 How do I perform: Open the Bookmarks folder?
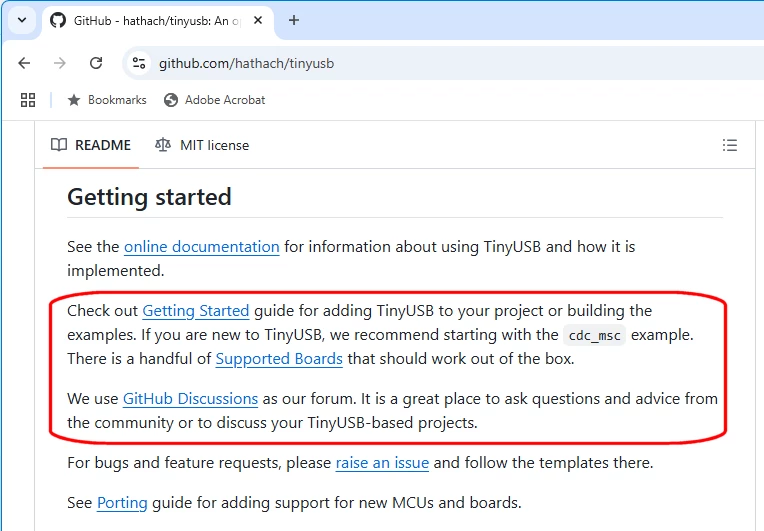click(107, 100)
